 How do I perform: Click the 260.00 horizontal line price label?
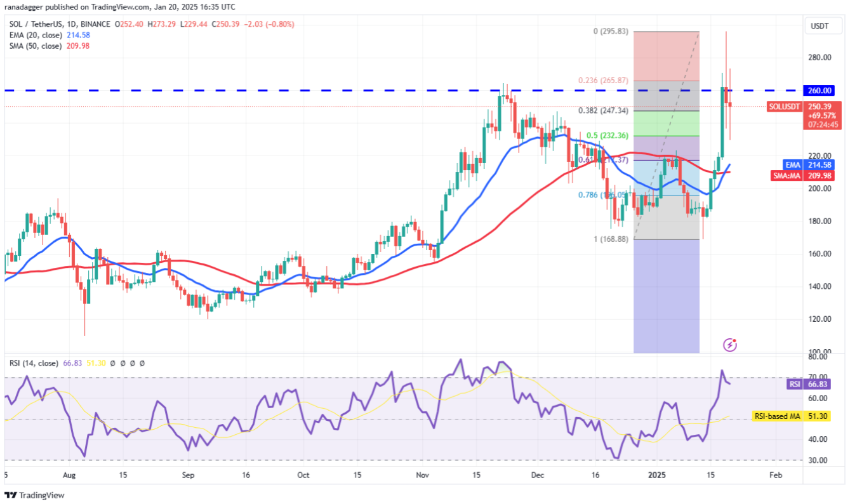coord(820,91)
